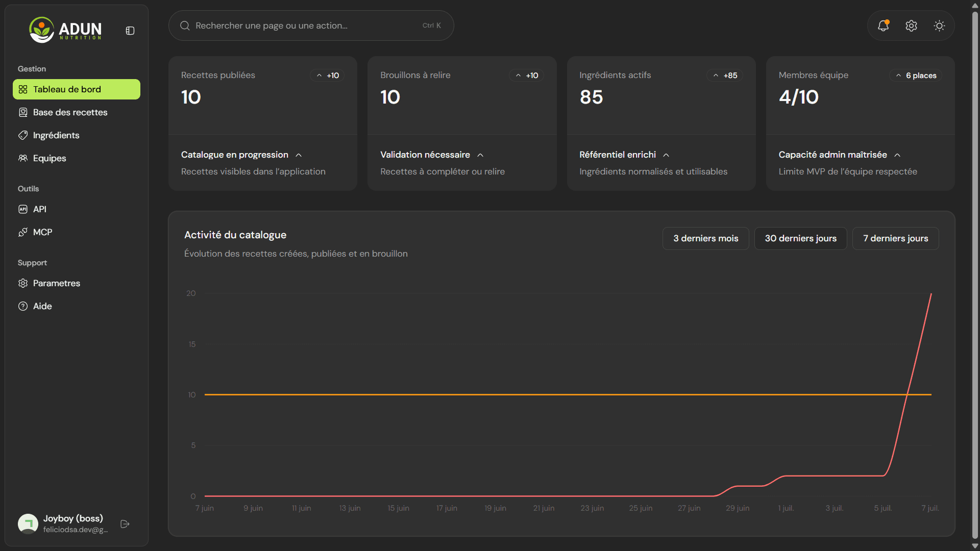
Task: Click the API badge icon
Action: click(23, 209)
